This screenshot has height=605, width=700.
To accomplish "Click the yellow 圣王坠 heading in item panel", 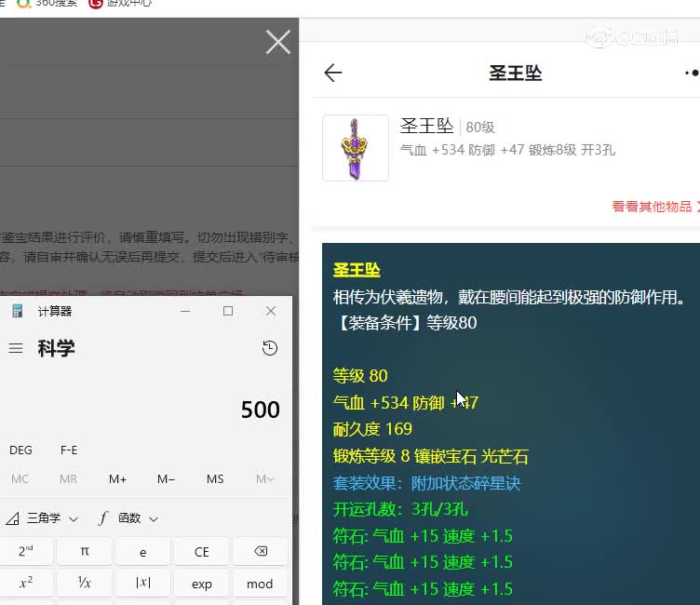I will point(357,270).
